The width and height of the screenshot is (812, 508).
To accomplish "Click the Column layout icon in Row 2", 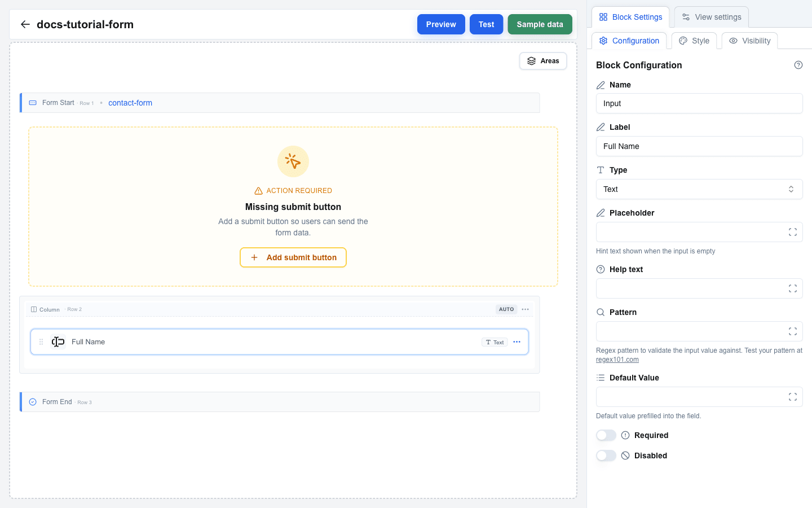I will point(34,309).
